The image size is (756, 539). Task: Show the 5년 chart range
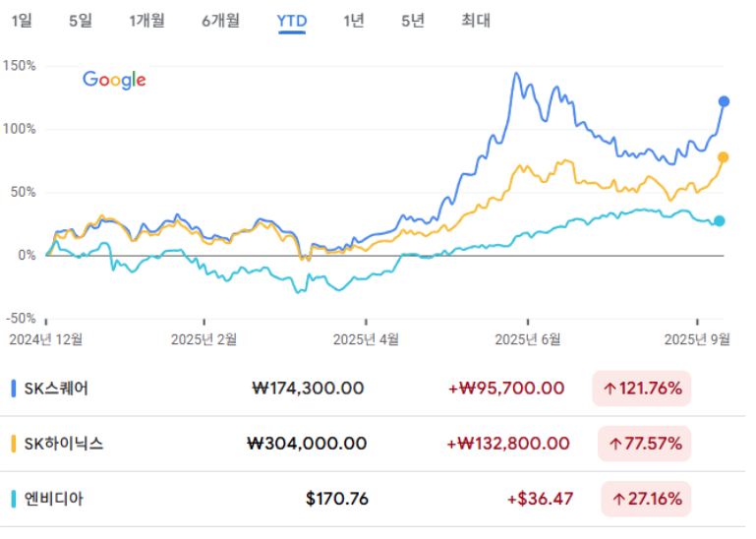[x=413, y=21]
